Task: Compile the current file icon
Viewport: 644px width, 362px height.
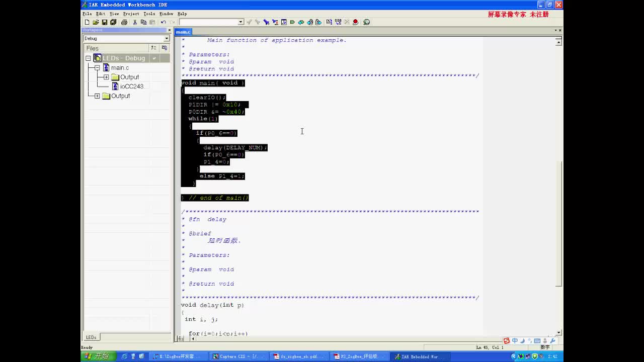Action: point(329,22)
